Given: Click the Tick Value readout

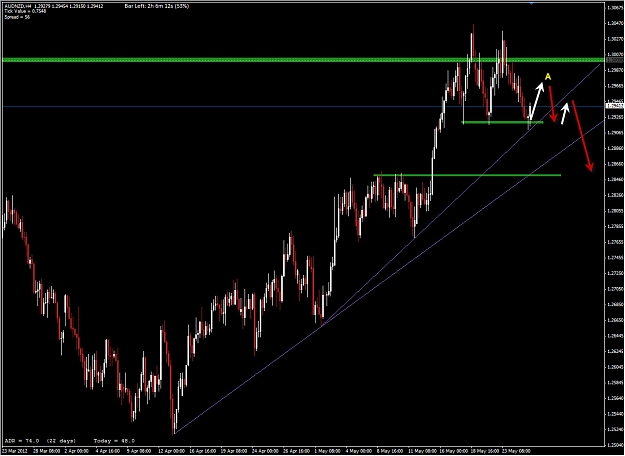Looking at the screenshot, I should (25, 12).
